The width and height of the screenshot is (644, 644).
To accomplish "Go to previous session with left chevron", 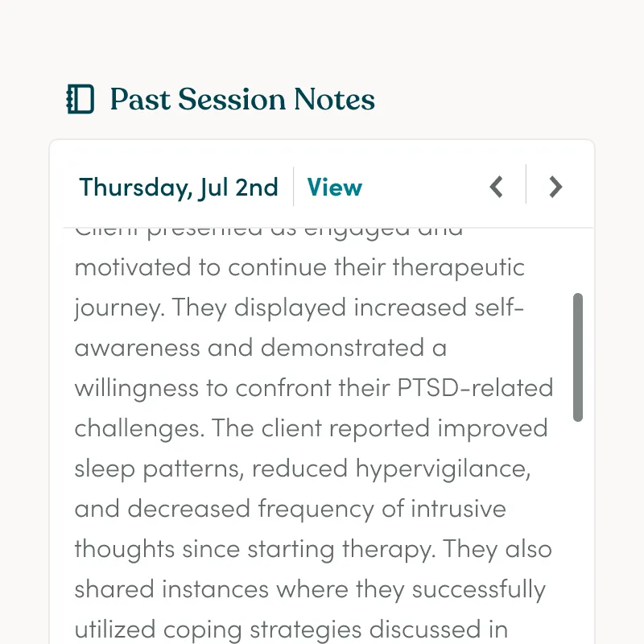I will 497,187.
